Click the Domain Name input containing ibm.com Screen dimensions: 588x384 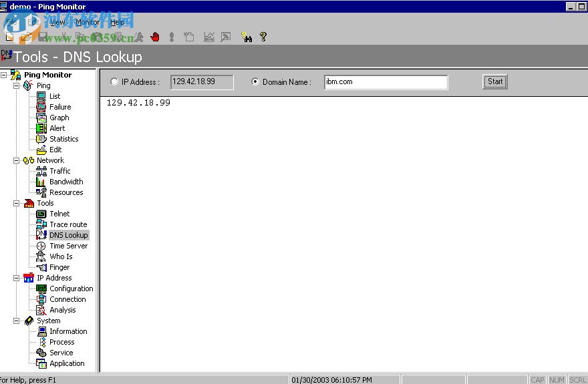pyautogui.click(x=386, y=82)
